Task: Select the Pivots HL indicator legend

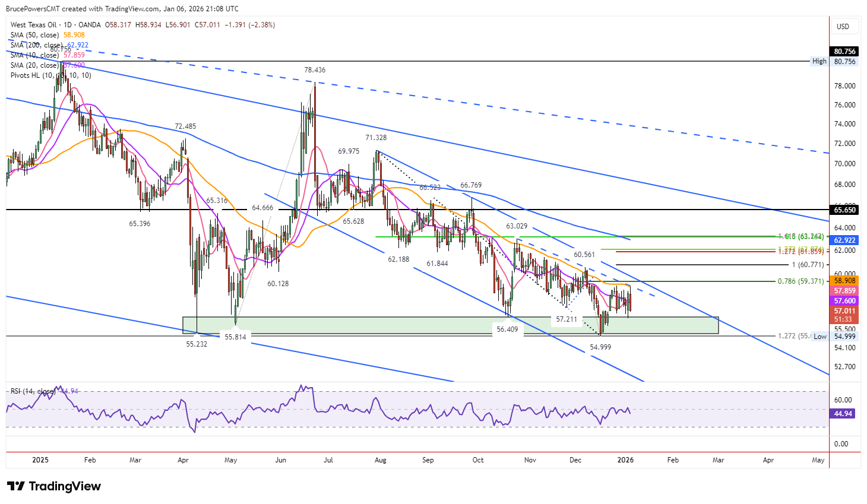Action: 51,75
